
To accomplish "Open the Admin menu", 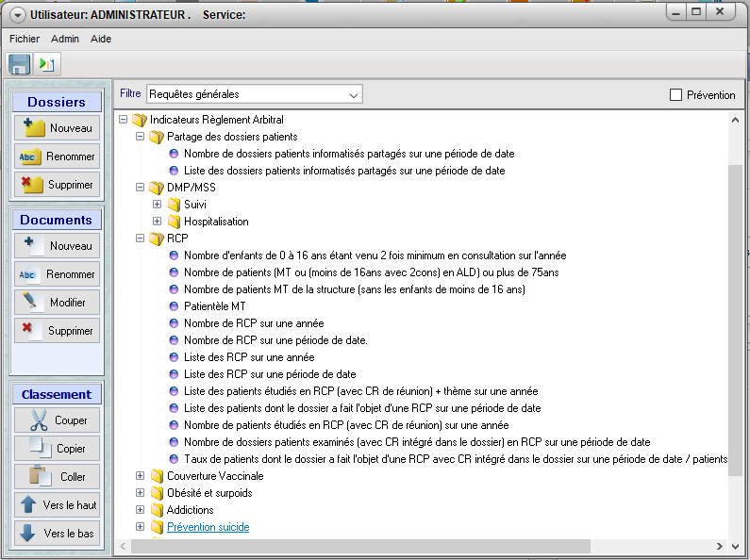I will click(x=65, y=39).
